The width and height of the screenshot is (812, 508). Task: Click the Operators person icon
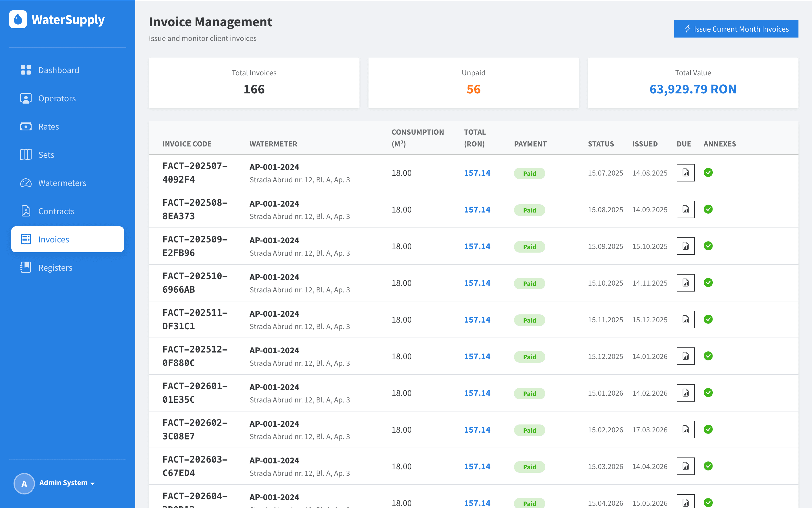pyautogui.click(x=26, y=98)
